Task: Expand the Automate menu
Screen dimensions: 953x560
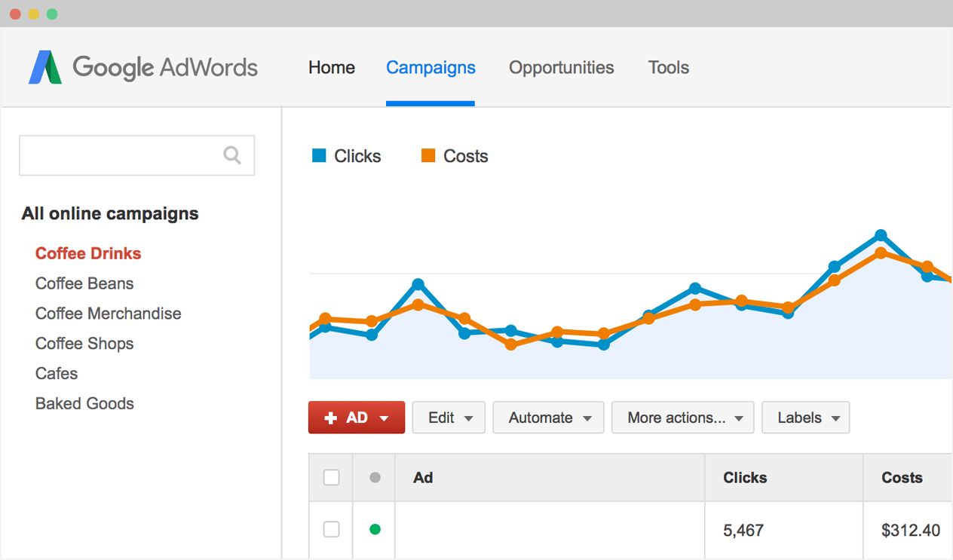Action: (x=548, y=417)
